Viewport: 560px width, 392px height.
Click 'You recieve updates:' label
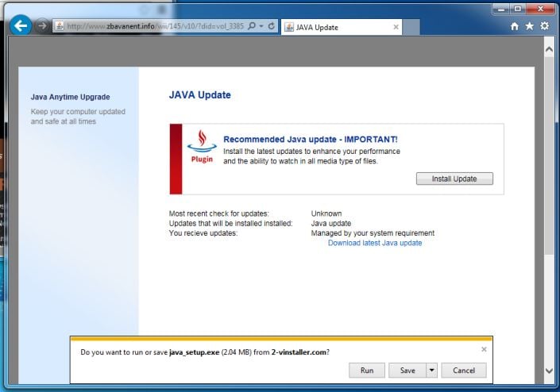[x=203, y=233]
